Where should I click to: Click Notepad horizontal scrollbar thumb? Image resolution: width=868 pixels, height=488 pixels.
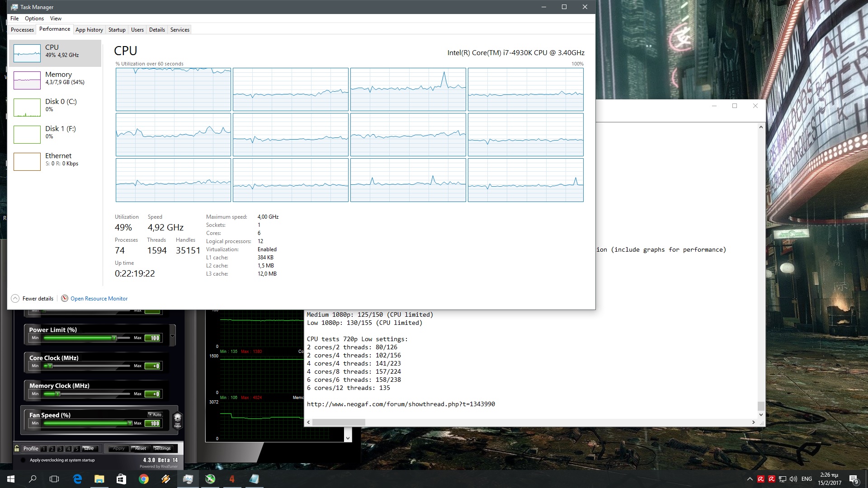click(x=338, y=422)
